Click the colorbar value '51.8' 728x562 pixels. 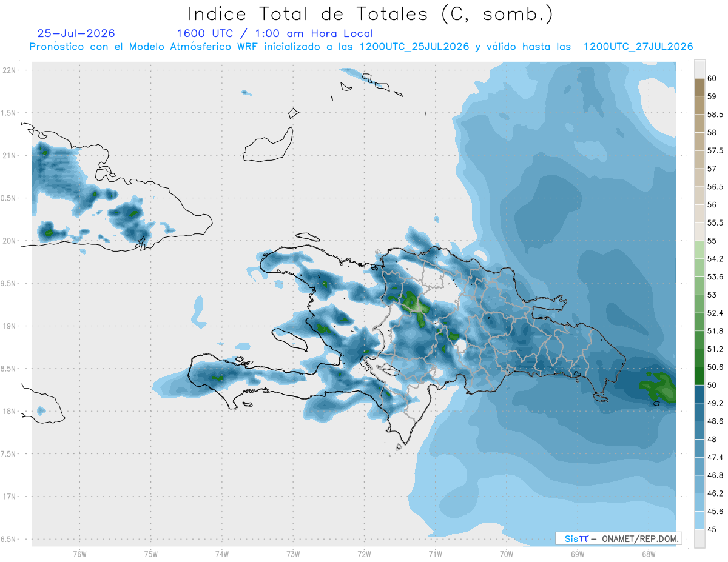[715, 331]
